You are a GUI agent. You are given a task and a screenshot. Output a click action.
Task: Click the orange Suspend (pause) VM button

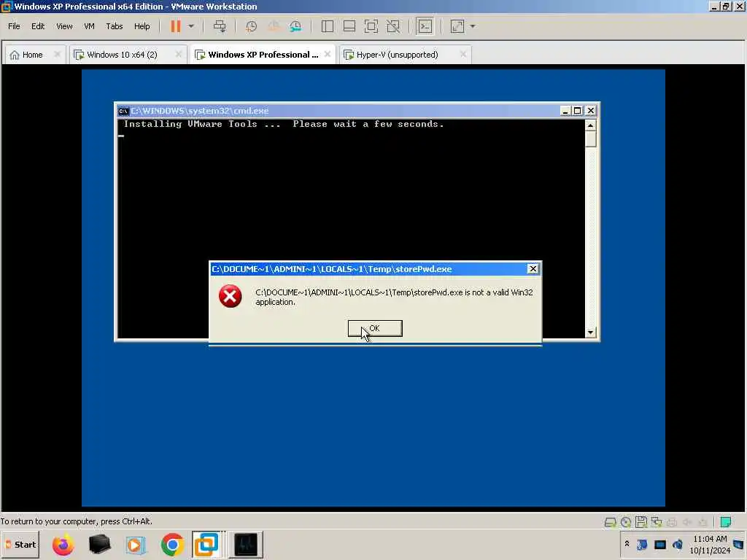tap(176, 26)
